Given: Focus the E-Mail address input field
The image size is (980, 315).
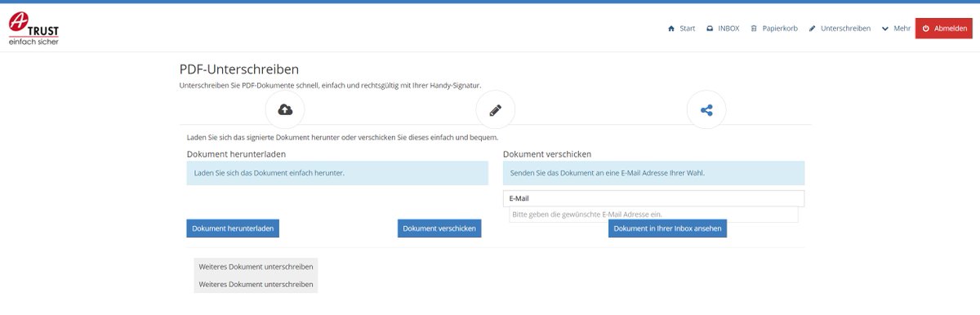Looking at the screenshot, I should coord(653,214).
